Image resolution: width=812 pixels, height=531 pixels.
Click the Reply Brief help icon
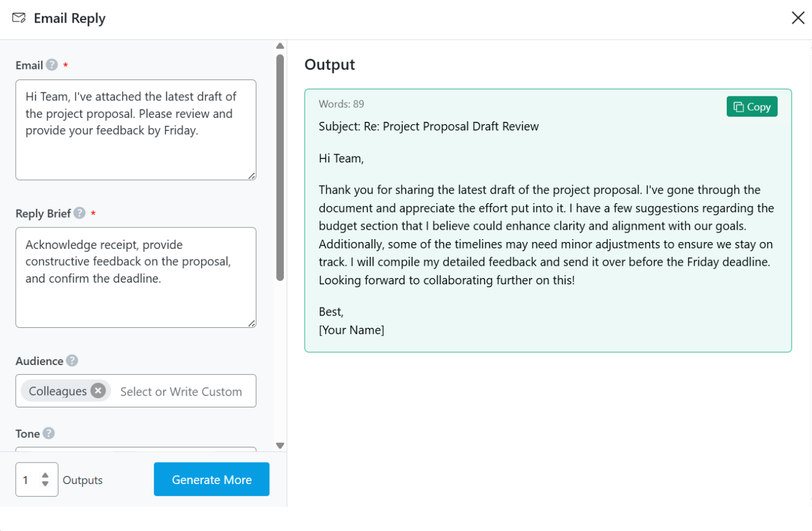pos(80,213)
